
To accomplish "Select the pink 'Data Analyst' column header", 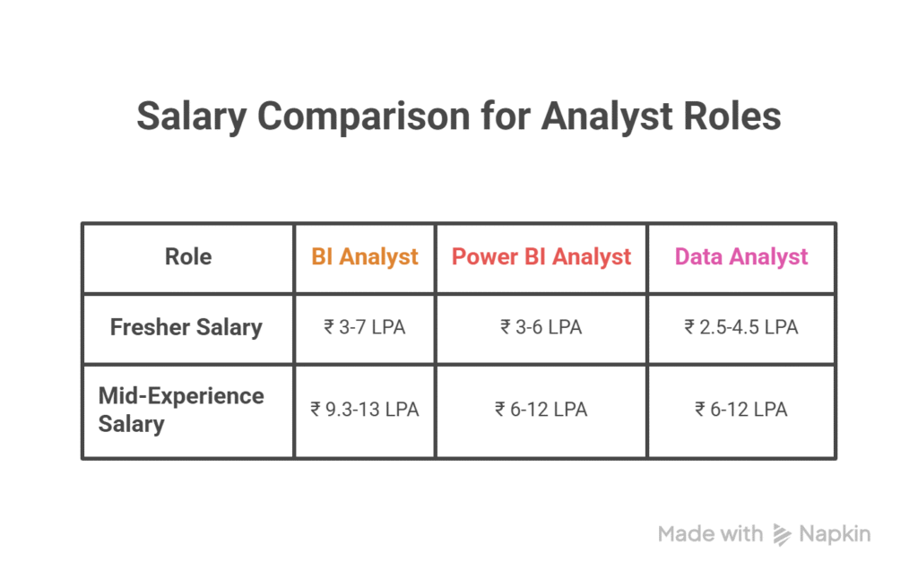I will click(741, 257).
